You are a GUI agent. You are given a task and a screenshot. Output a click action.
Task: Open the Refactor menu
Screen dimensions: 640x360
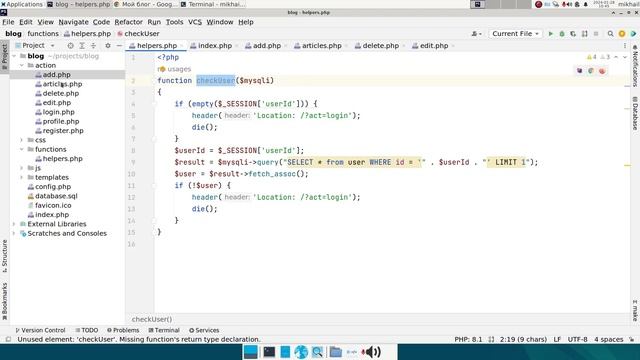tap(129, 22)
